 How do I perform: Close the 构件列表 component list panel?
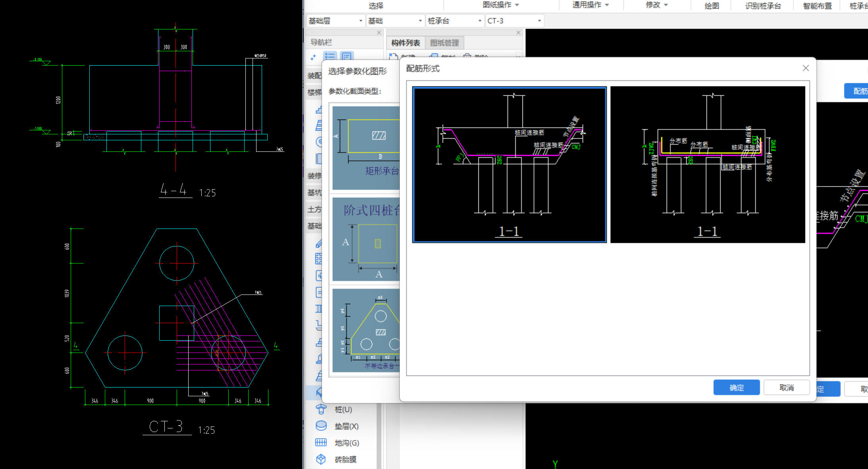pyautogui.click(x=518, y=33)
